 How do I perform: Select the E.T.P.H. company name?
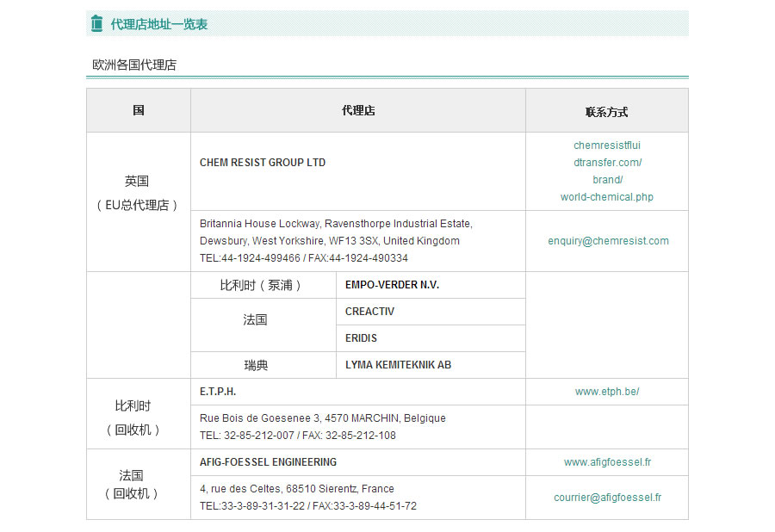pyautogui.click(x=218, y=391)
